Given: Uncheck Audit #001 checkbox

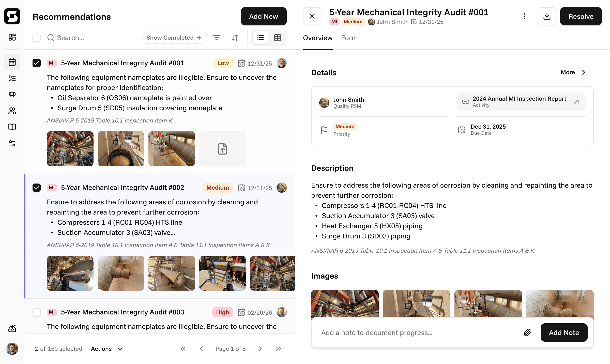Looking at the screenshot, I should point(37,63).
